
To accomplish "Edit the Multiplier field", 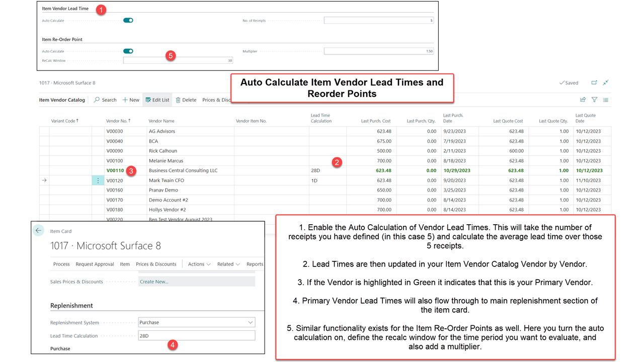I will point(379,51).
